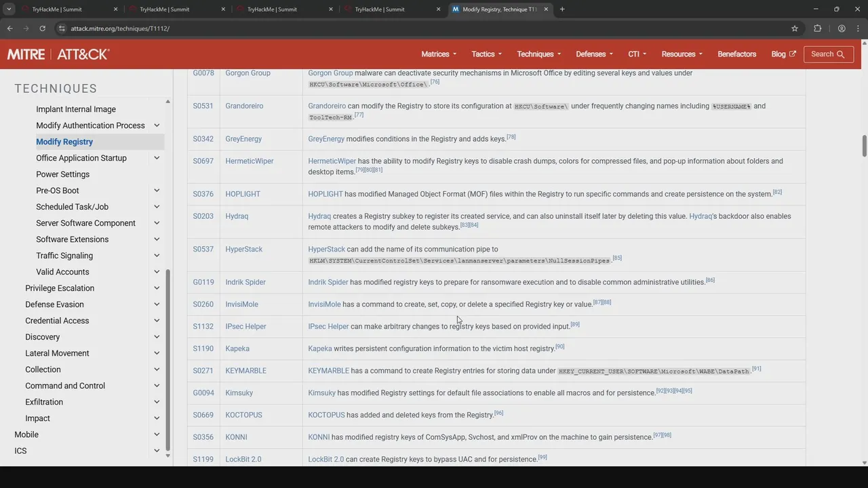Expand the Mobile section chevron

coord(157,434)
